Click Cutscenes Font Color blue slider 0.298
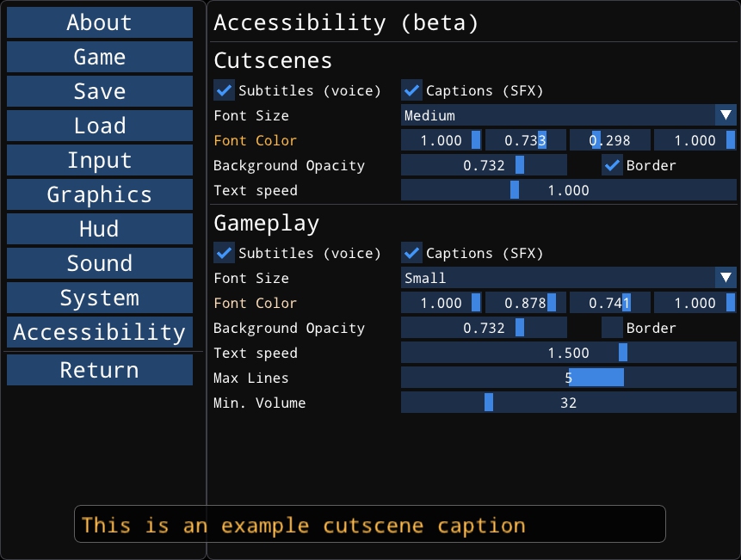Screen dimensions: 741x560 [x=609, y=140]
